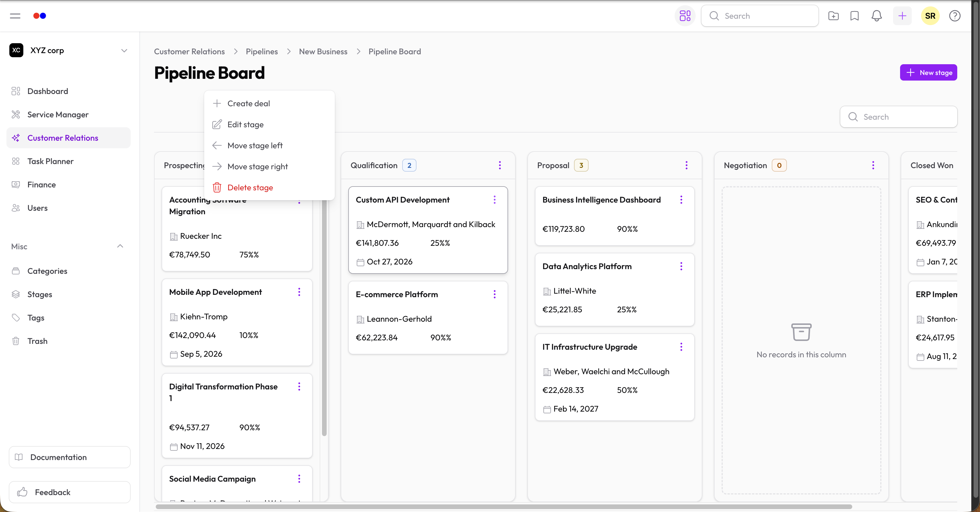Click the pencil icon beside Edit stage
This screenshot has width=980, height=512.
[x=217, y=124]
